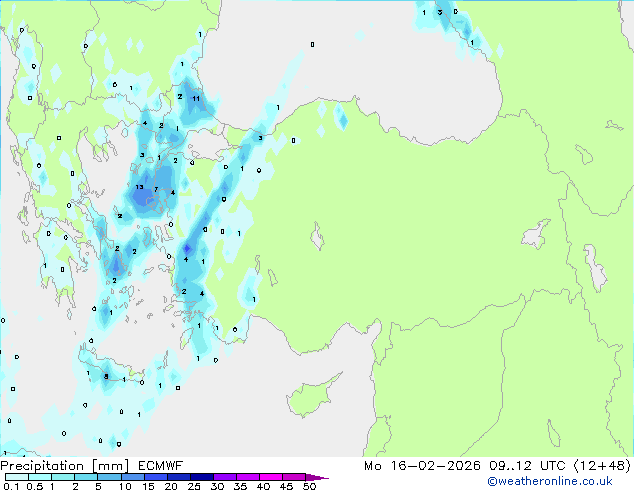Pick the 30–35 mm purple legend swatch
634x490 pixels.
(224, 477)
